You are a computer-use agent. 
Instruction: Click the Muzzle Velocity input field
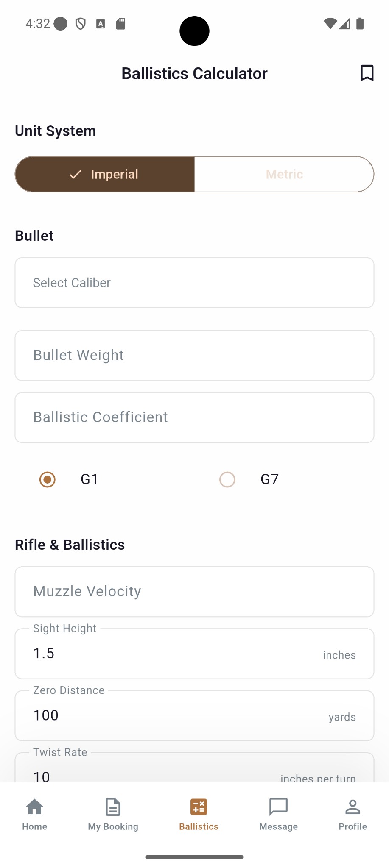194,591
